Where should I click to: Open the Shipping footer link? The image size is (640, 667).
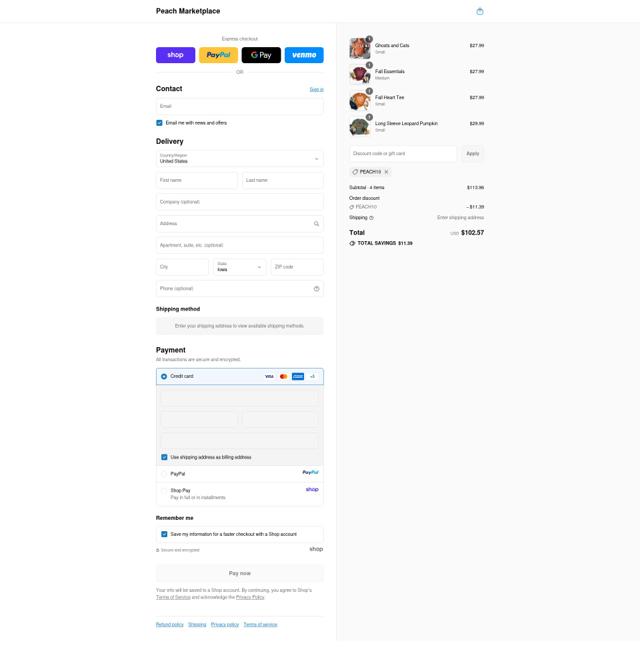coord(197,624)
